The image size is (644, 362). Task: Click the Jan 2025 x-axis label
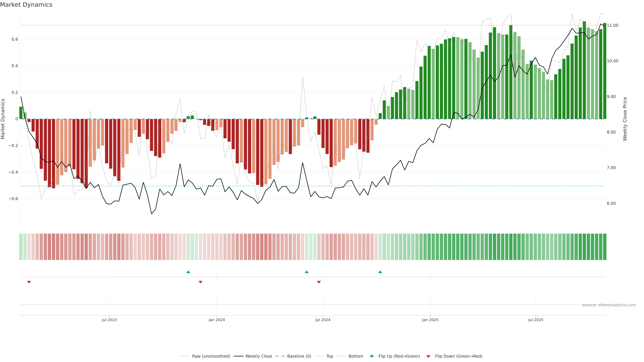click(x=430, y=320)
